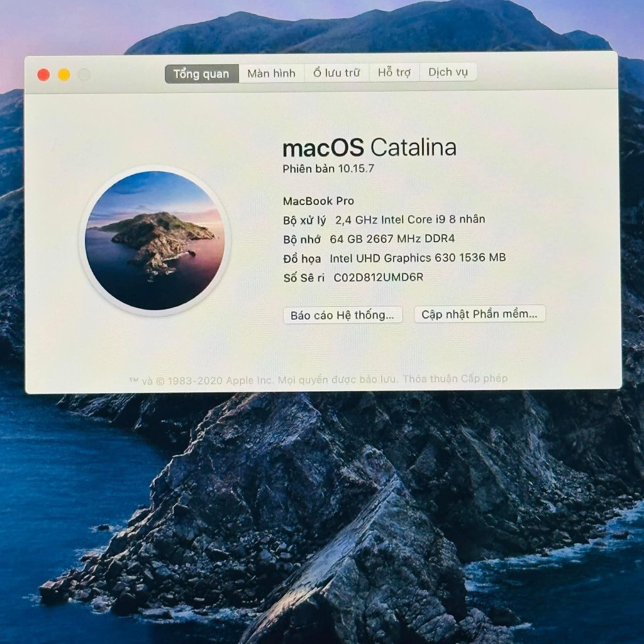The image size is (644, 644).
Task: Open the Thỏa thuận Cấp phép link
Action: (x=455, y=379)
